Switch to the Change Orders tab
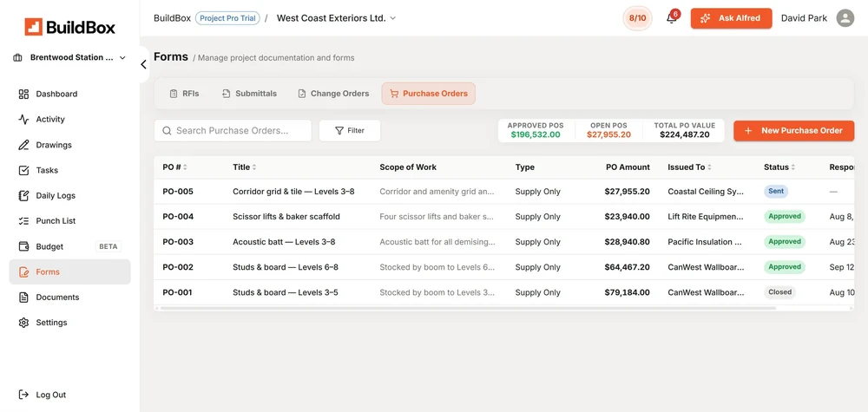Screen dimensions: 868x412 tap(333, 94)
